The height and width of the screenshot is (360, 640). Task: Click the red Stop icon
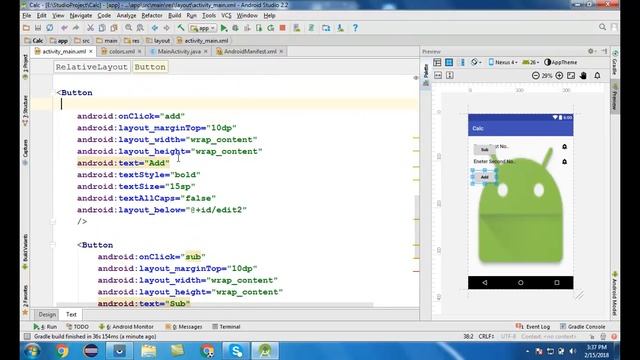click(282, 28)
